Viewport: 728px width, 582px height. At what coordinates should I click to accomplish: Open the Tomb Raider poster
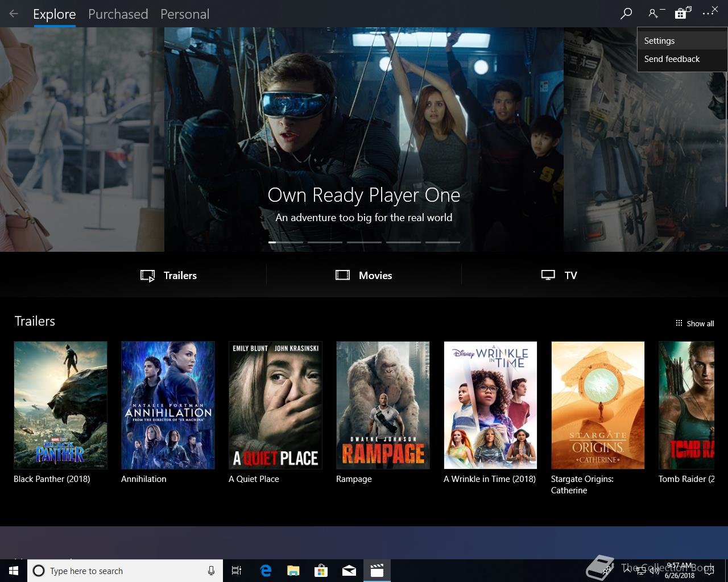(686, 405)
